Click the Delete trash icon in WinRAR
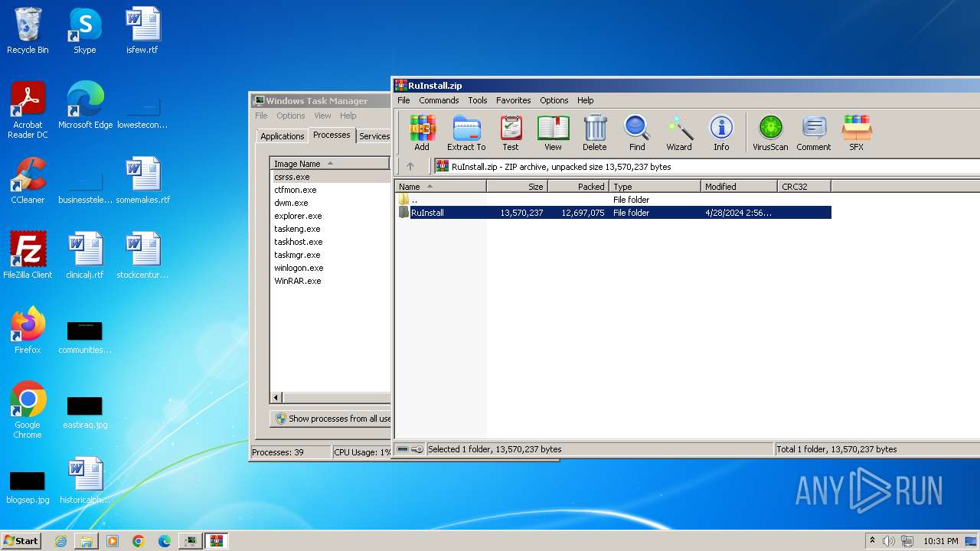 (594, 132)
